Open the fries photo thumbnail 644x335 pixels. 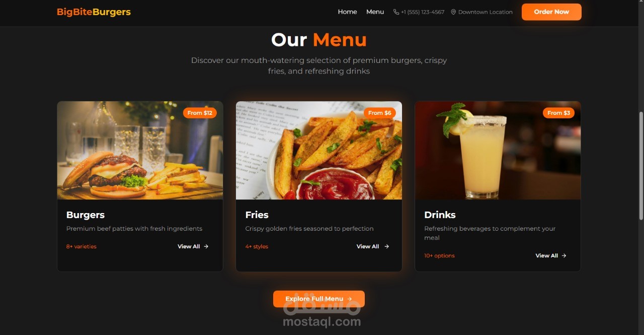pos(319,150)
